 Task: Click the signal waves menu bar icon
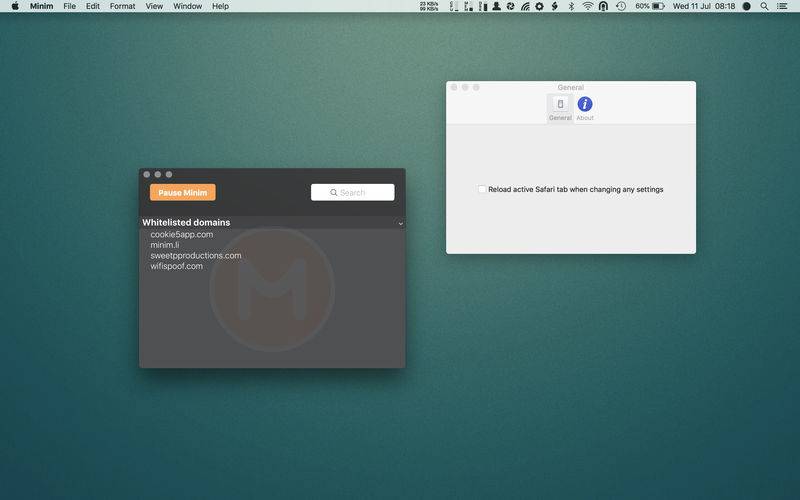(x=525, y=6)
